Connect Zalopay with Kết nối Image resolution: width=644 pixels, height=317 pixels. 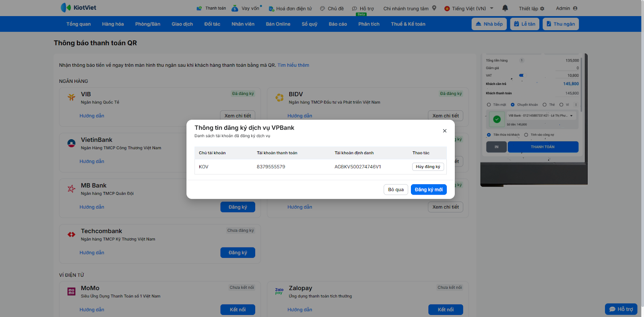(x=446, y=310)
